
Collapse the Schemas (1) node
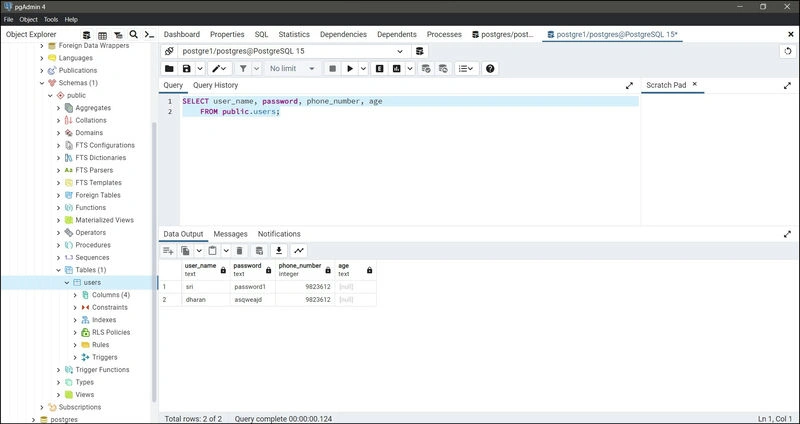pyautogui.click(x=42, y=83)
